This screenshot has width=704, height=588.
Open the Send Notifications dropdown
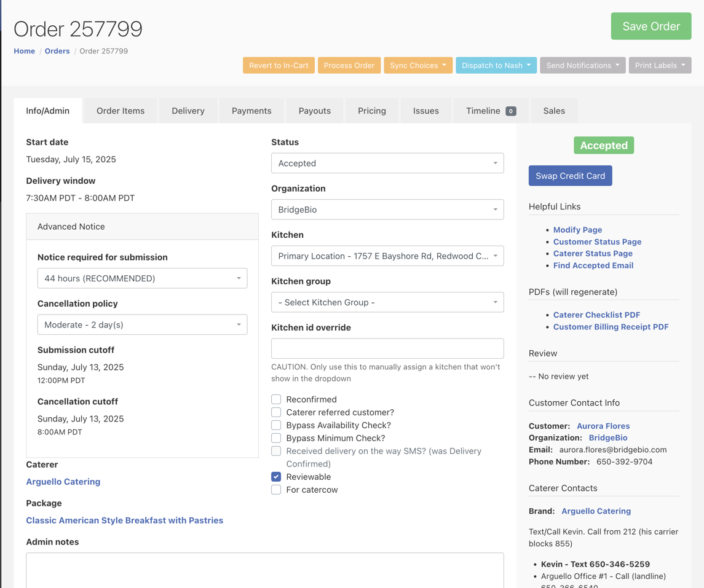click(582, 65)
